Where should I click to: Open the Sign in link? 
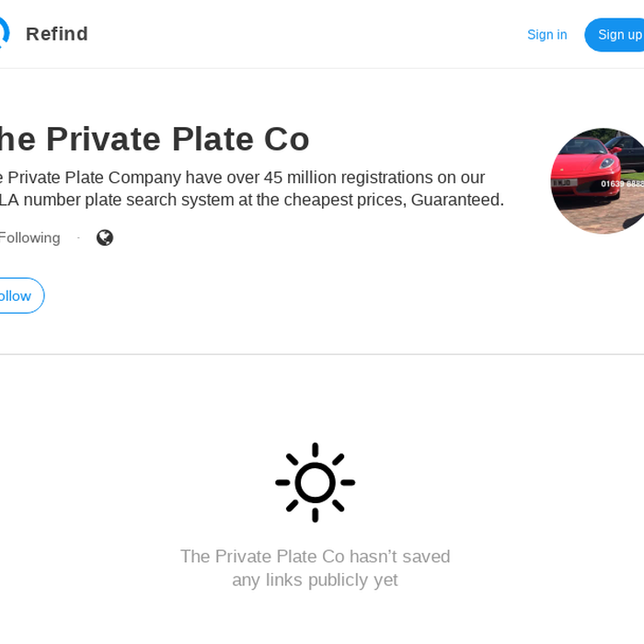click(x=547, y=35)
